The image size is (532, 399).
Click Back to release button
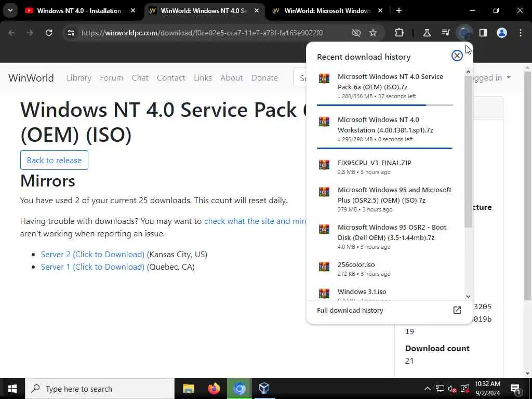[x=54, y=160]
